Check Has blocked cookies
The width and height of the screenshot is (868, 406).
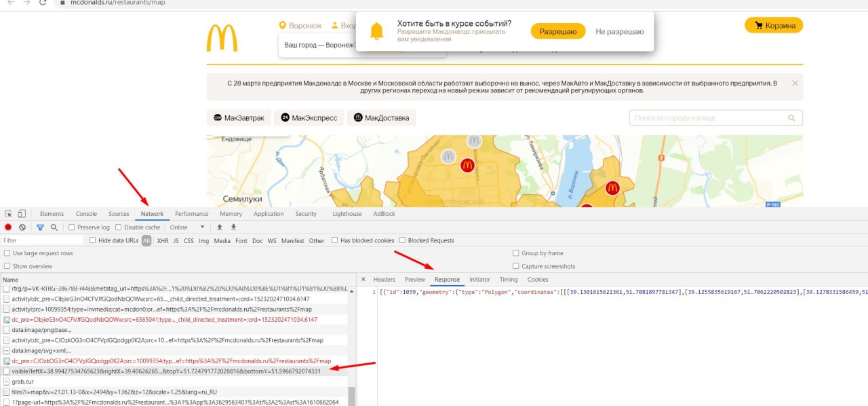pyautogui.click(x=335, y=240)
